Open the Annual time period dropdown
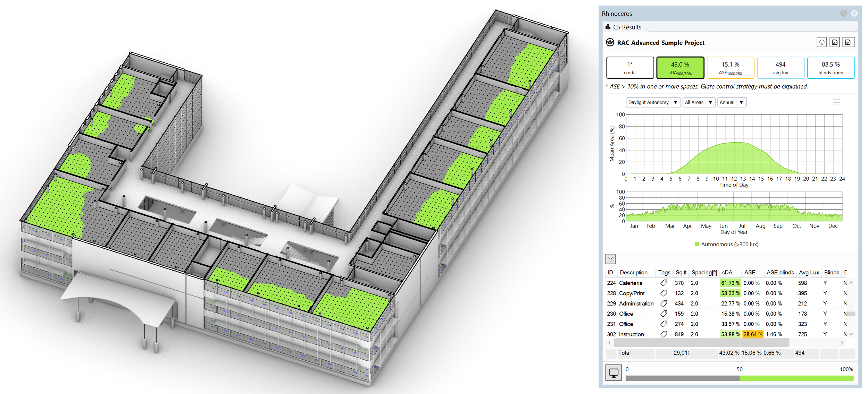Viewport: 868px width, 394px height. (x=731, y=102)
